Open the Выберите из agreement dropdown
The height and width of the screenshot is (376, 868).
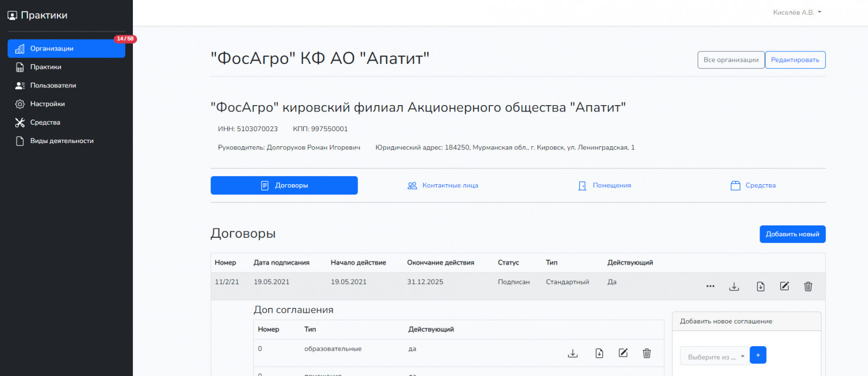(714, 356)
